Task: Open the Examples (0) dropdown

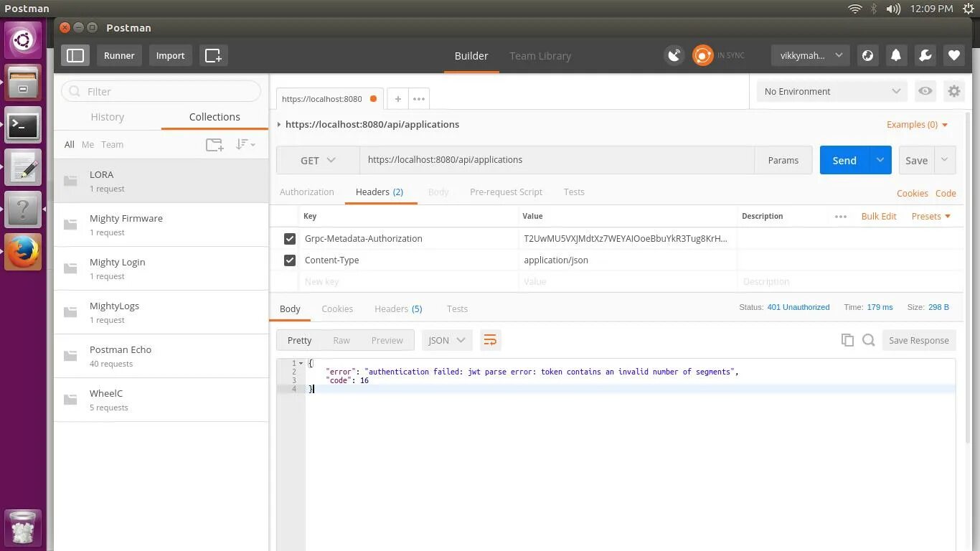Action: click(x=917, y=124)
